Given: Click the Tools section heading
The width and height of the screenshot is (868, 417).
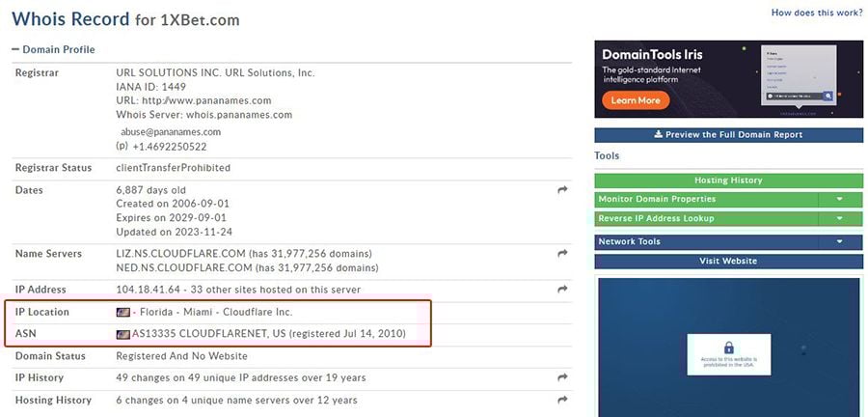Looking at the screenshot, I should click(x=607, y=156).
